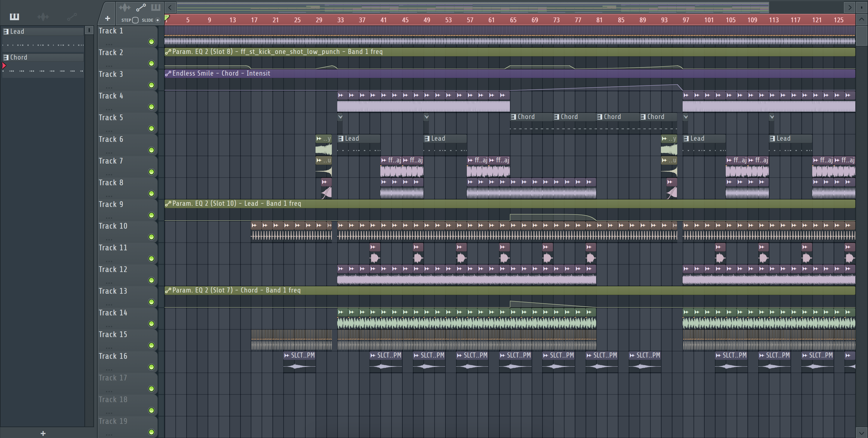Select the Track 13 header label
Screen dimensions: 868x438
[113, 291]
